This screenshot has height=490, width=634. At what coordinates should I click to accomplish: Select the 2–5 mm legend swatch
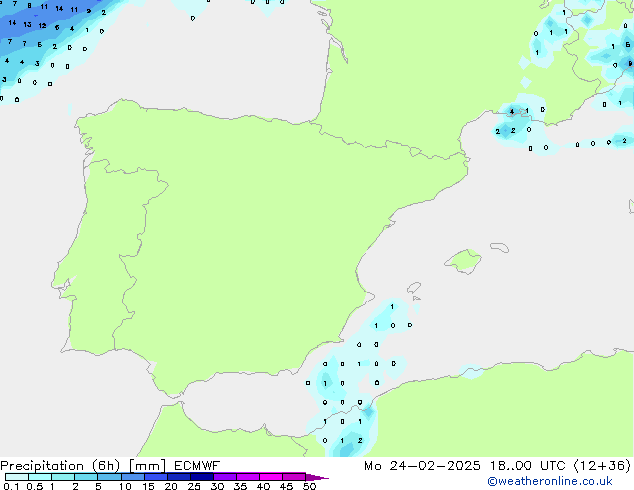pyautogui.click(x=86, y=477)
